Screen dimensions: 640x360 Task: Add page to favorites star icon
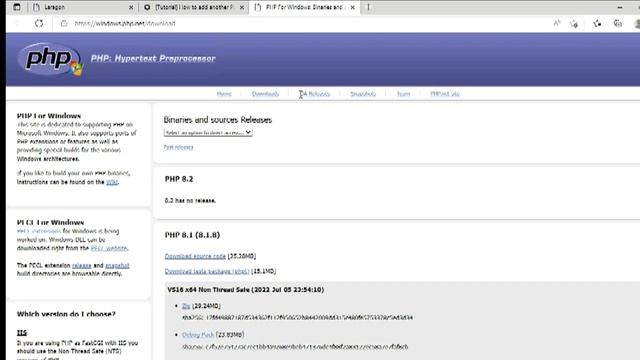pos(574,24)
